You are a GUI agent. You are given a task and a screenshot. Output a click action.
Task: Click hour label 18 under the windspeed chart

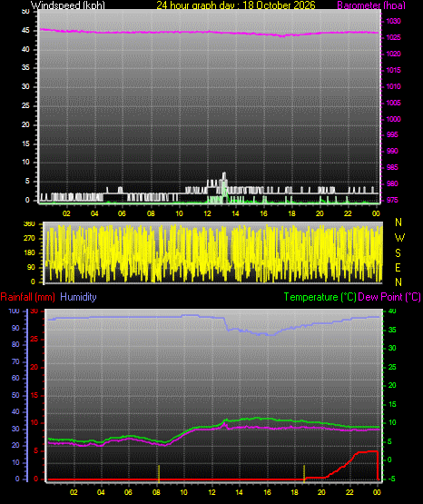point(291,213)
